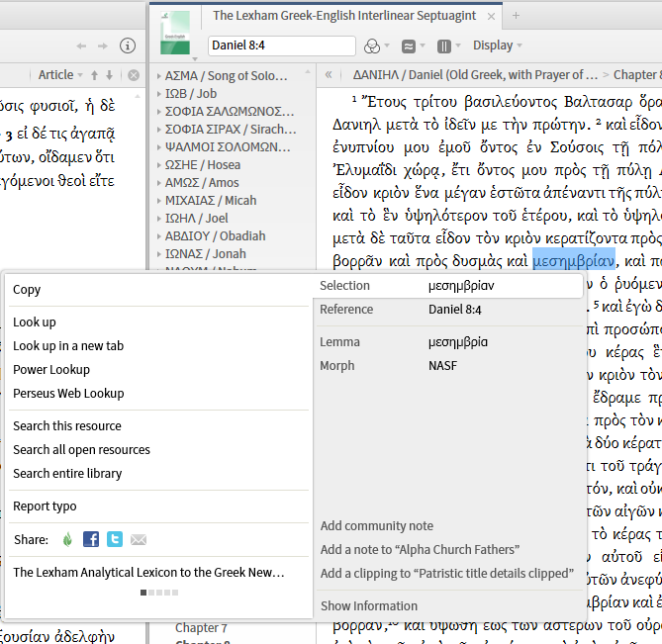
Task: Go to previous article with up arrow
Action: click(95, 75)
